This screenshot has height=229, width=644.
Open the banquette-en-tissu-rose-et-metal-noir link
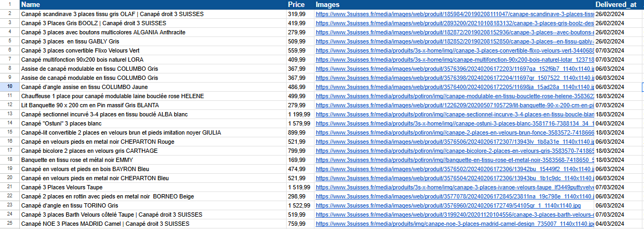pos(454,160)
